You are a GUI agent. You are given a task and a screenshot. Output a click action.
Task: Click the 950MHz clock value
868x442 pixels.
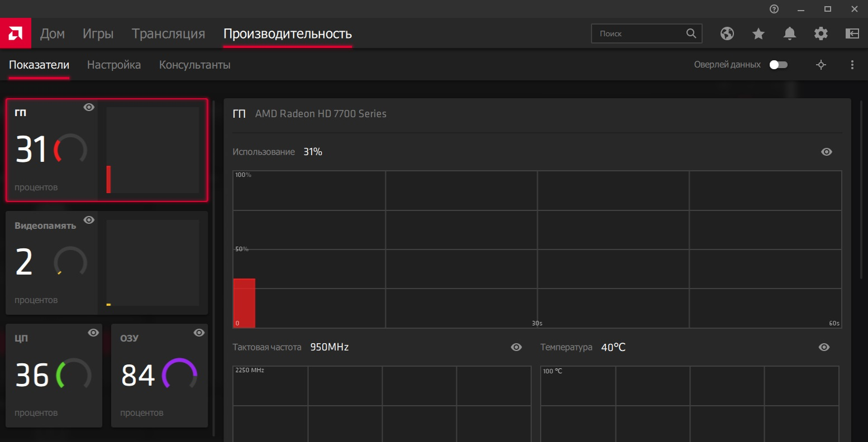point(330,347)
